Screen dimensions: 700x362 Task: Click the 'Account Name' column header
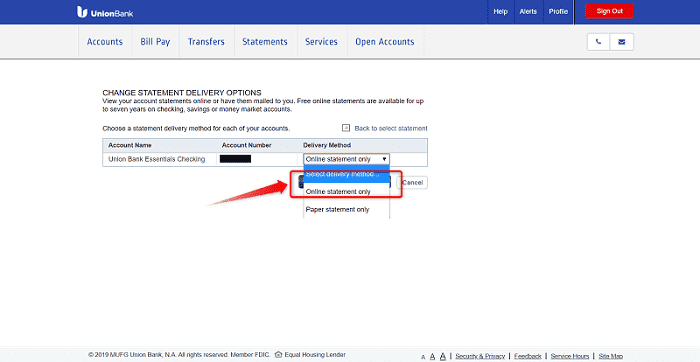point(130,146)
